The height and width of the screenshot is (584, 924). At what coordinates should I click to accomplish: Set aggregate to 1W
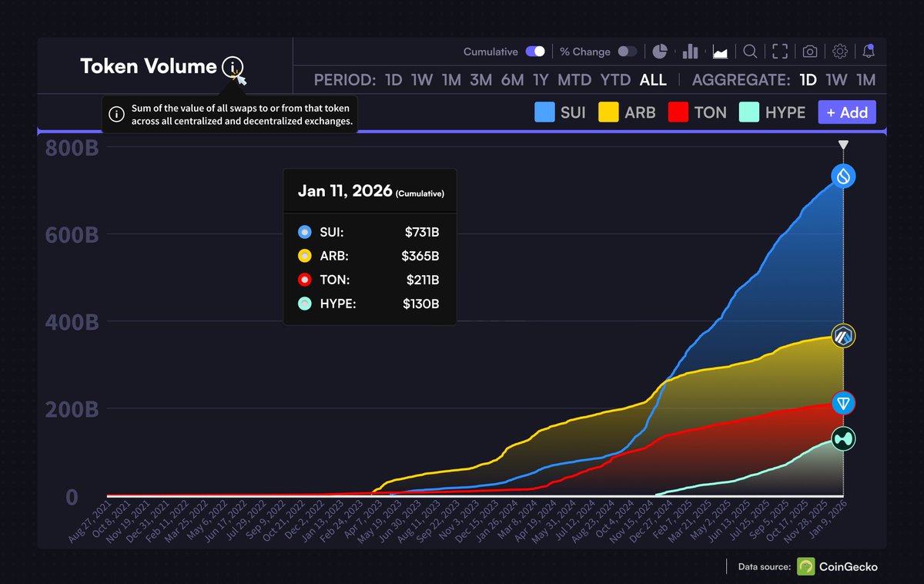836,80
